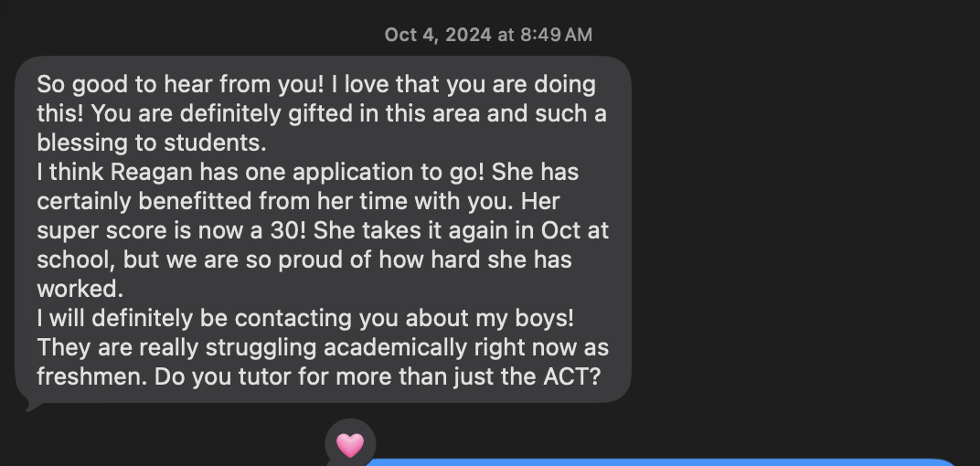Click the "8:49 AM" time text
The image size is (980, 466).
click(x=556, y=35)
